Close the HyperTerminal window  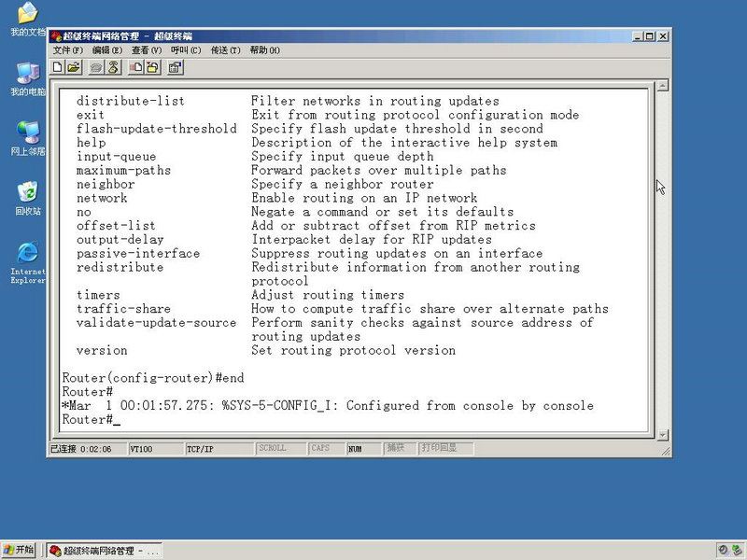(663, 36)
